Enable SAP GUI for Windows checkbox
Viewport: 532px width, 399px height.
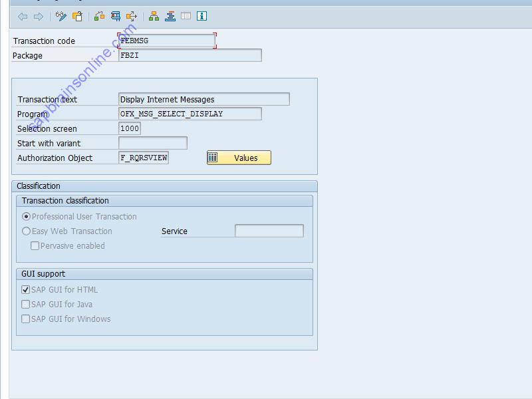click(x=25, y=319)
